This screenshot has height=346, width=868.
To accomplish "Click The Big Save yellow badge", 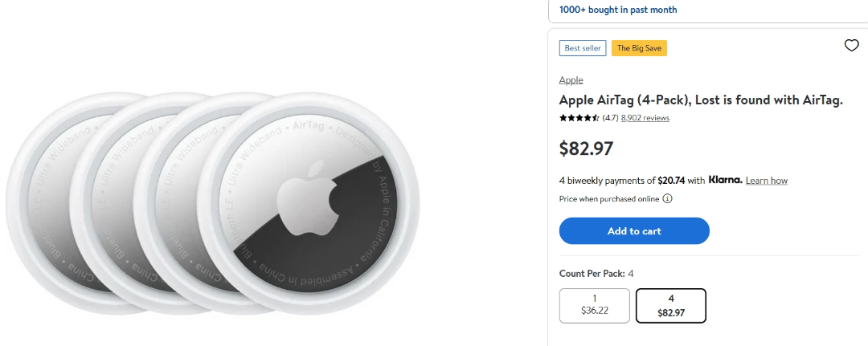I will point(639,48).
